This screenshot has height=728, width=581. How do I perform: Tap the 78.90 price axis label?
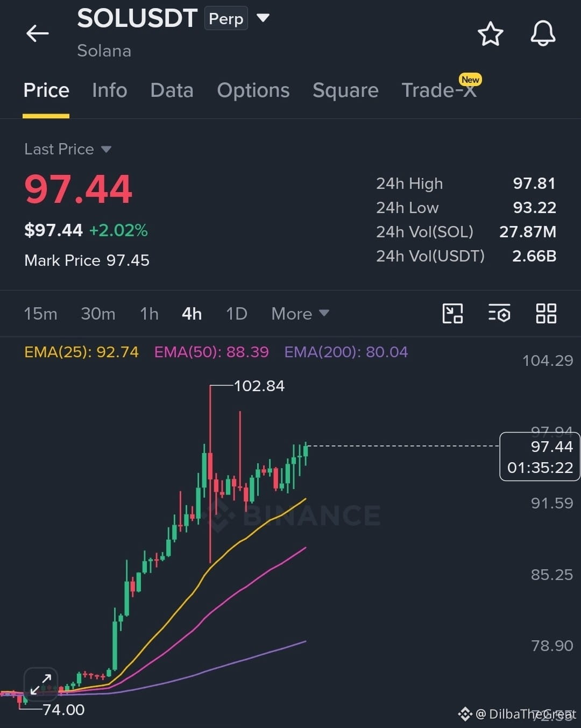552,646
